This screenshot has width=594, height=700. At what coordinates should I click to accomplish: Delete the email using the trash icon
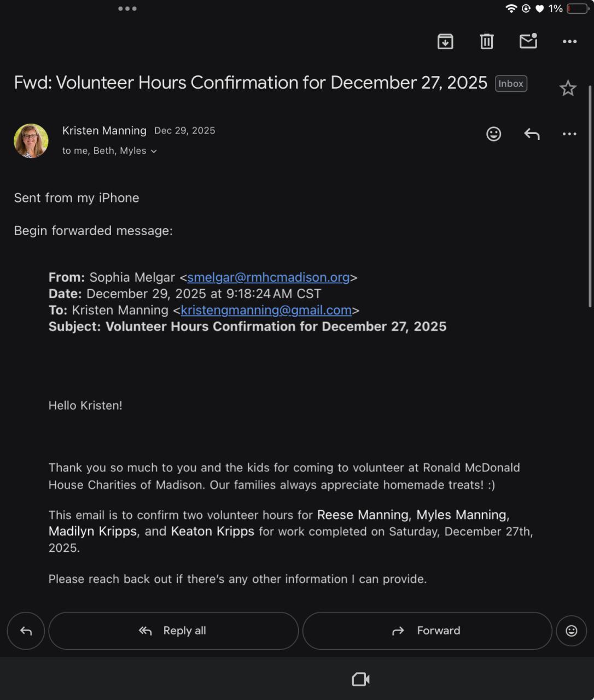[487, 42]
